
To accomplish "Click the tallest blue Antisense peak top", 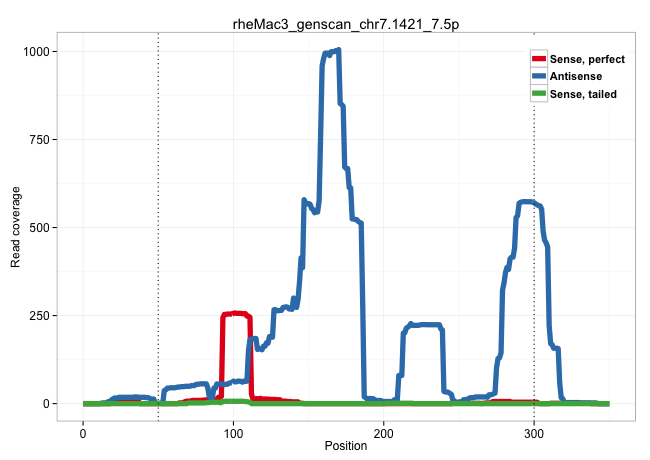I will (x=337, y=51).
